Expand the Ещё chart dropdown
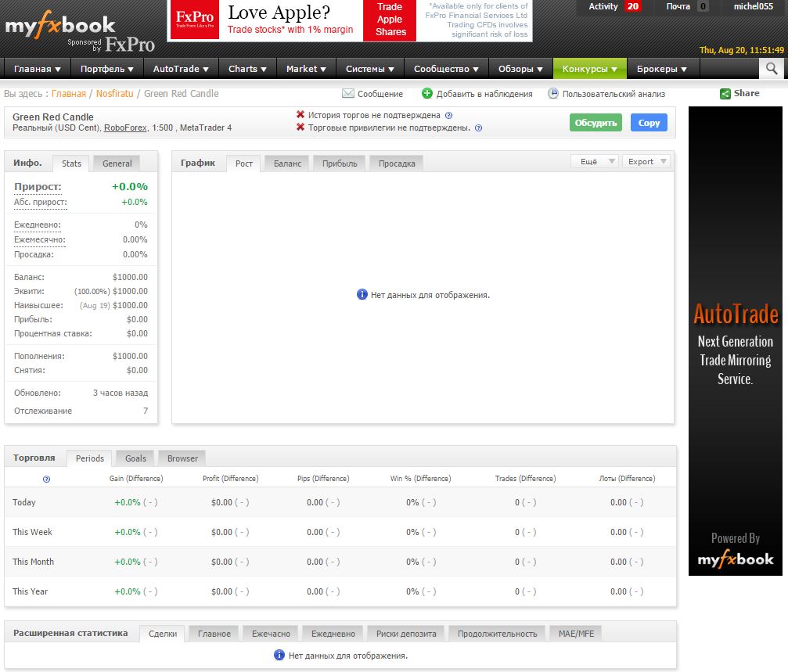 tap(595, 162)
